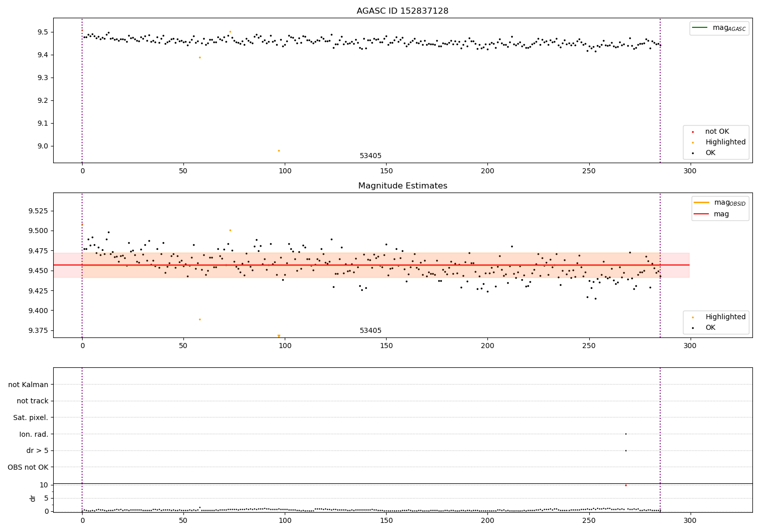Click the 'OBS not OK' axis label
760x532 pixels.
tap(28, 467)
